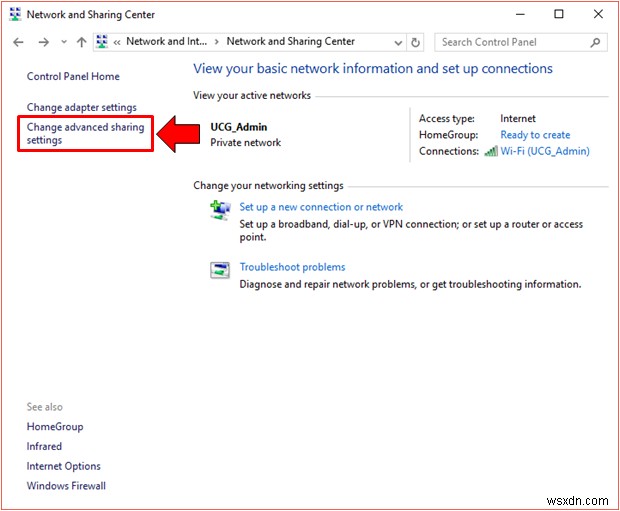Click the window title bar network icon
The height and width of the screenshot is (511, 620).
click(x=15, y=14)
